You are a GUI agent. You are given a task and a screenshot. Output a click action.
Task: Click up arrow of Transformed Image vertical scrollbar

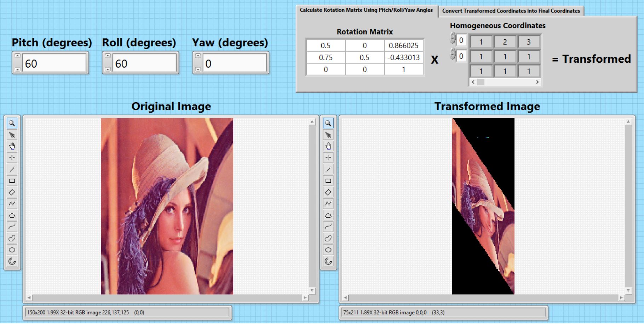point(628,122)
